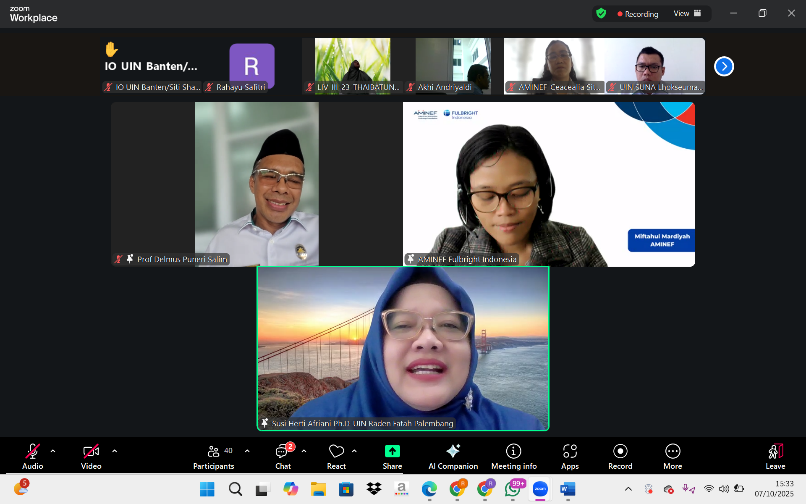The height and width of the screenshot is (504, 806).
Task: Open the View layout menu
Action: pyautogui.click(x=686, y=14)
